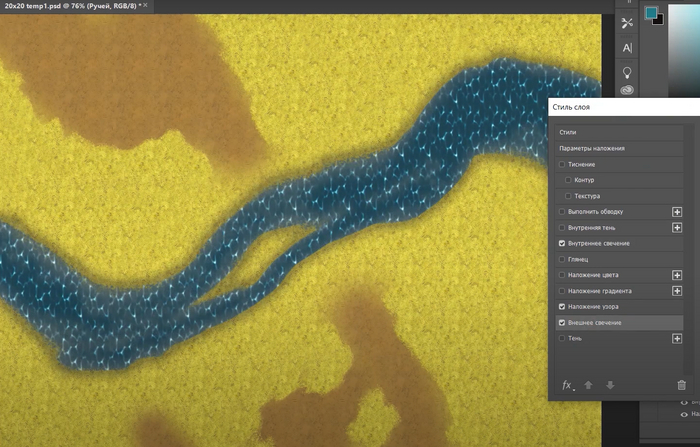
Task: Uncheck the Наложение узора checkbox
Action: tap(562, 307)
